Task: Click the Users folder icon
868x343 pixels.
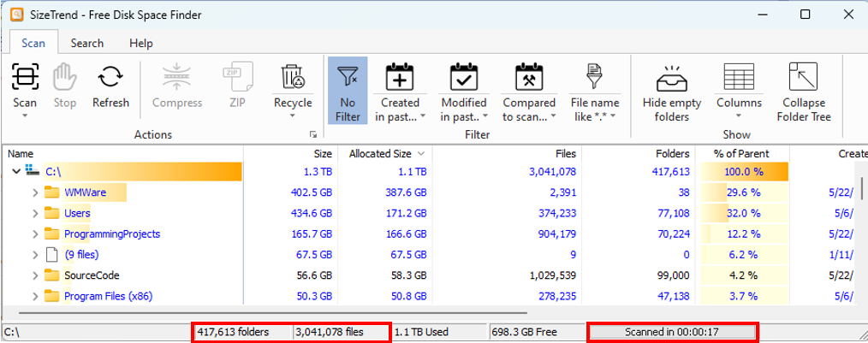Action: tap(52, 213)
